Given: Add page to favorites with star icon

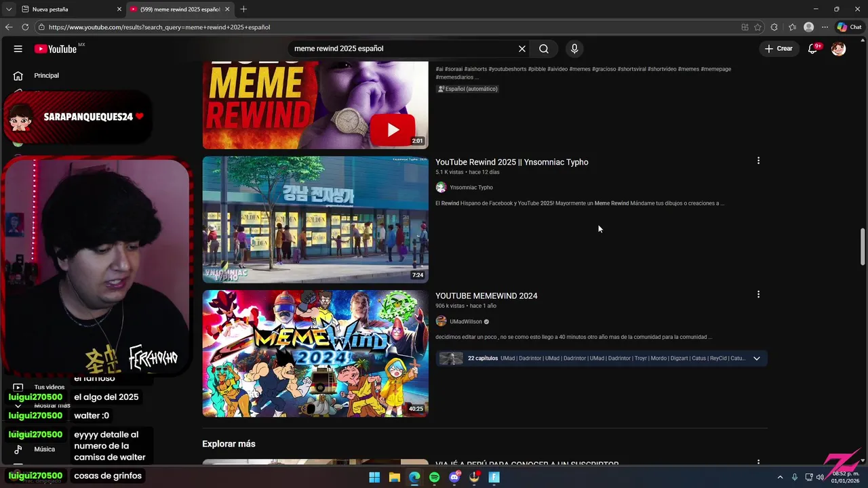Looking at the screenshot, I should 757,27.
